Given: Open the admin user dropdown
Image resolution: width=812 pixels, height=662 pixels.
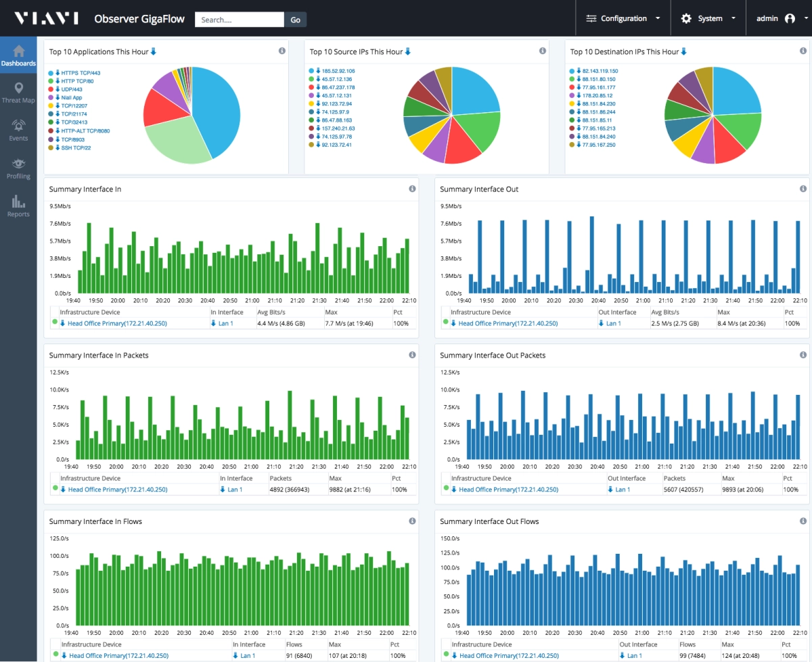Looking at the screenshot, I should (x=775, y=18).
